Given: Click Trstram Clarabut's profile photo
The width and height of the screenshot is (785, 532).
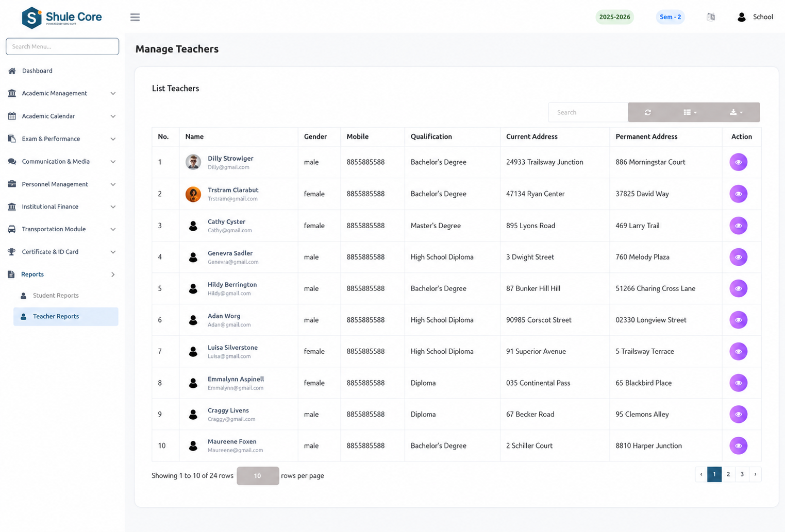Looking at the screenshot, I should [x=193, y=194].
